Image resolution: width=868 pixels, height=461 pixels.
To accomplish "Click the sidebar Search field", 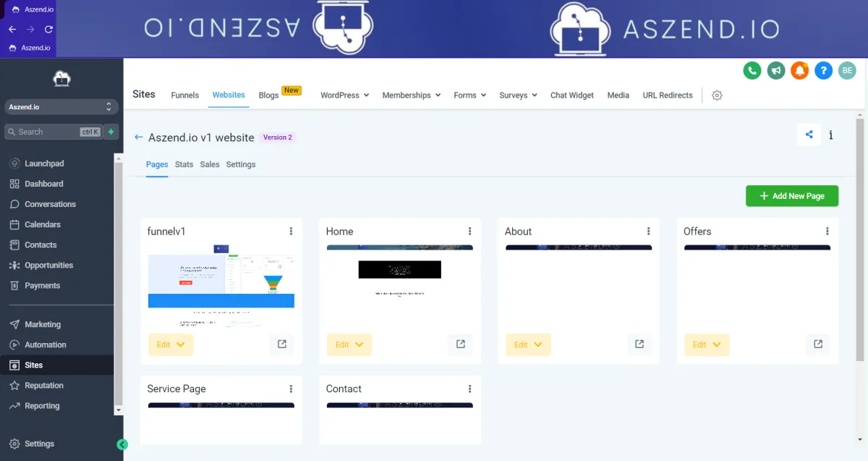I will tap(53, 132).
